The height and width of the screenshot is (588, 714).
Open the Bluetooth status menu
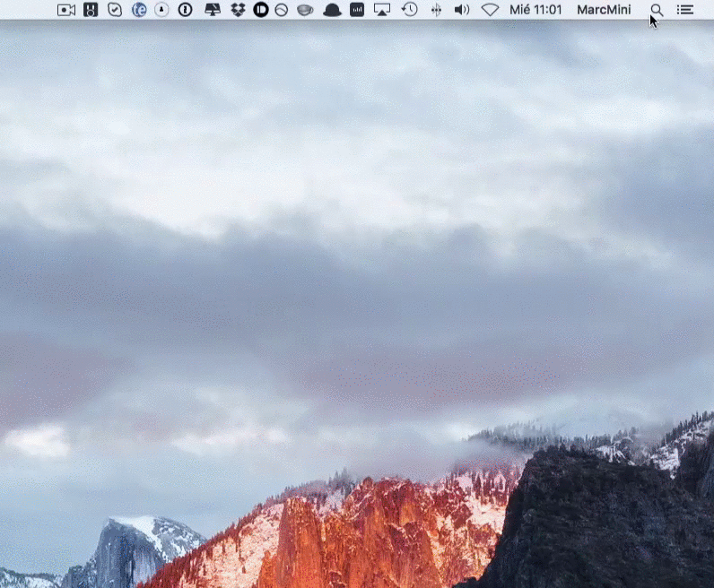click(436, 10)
